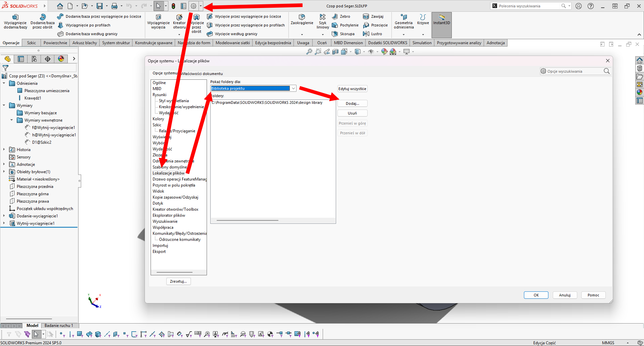The height and width of the screenshot is (346, 644).
Task: Click the Opcje wyszukiwania search field
Action: tap(574, 71)
